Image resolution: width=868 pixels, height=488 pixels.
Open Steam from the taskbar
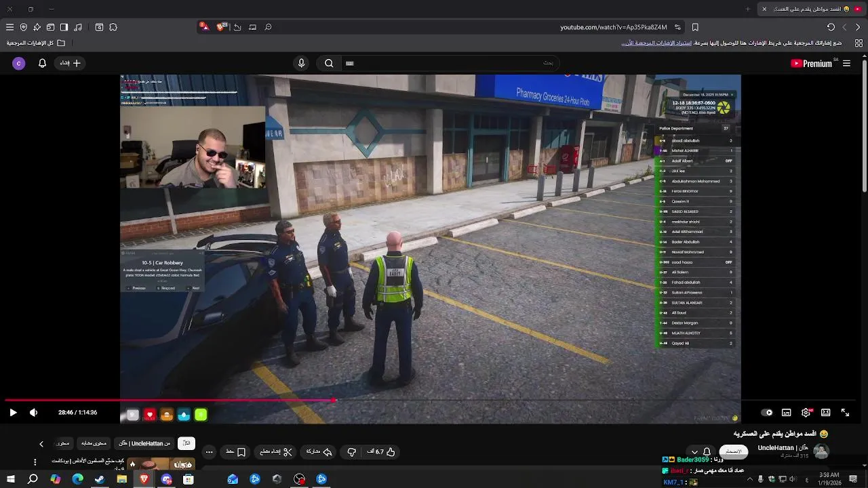tap(100, 479)
